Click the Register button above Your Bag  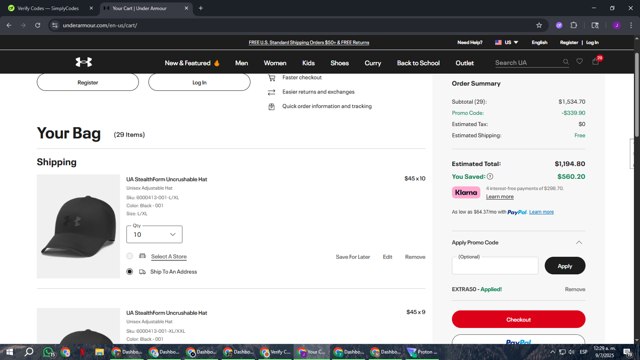(x=88, y=82)
